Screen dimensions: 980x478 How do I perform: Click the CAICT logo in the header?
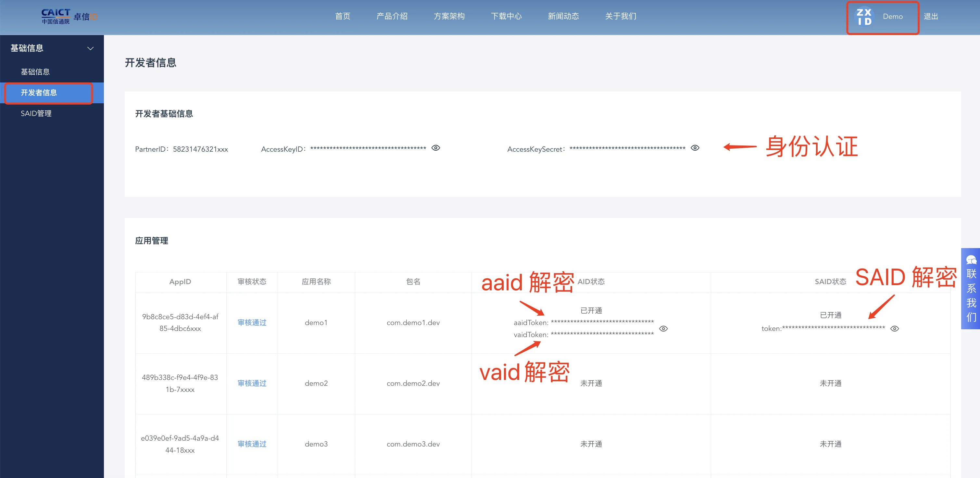pyautogui.click(x=69, y=17)
